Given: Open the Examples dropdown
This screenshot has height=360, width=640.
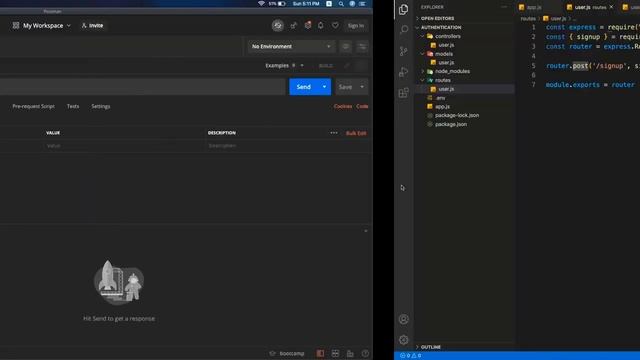Looking at the screenshot, I should [284, 66].
